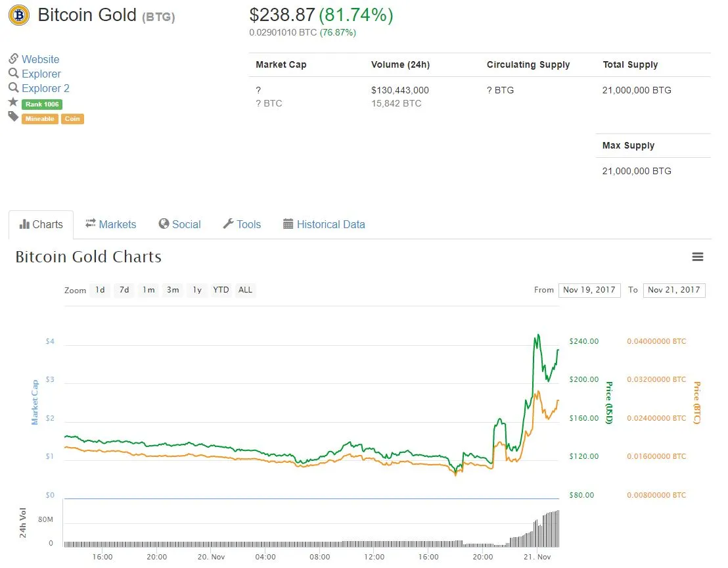Click the Bitcoin Gold Charts heading
Viewport: 728px width, 568px height.
point(88,257)
